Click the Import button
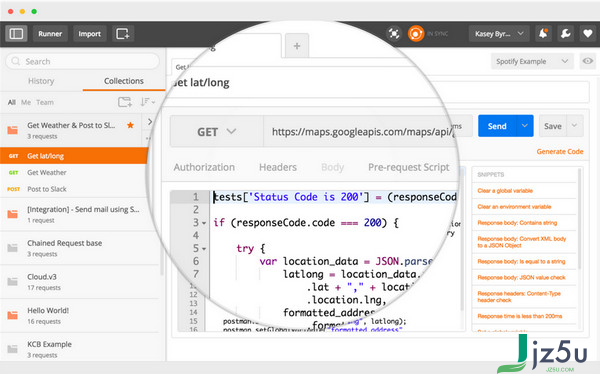This screenshot has height=374, width=600. [90, 34]
